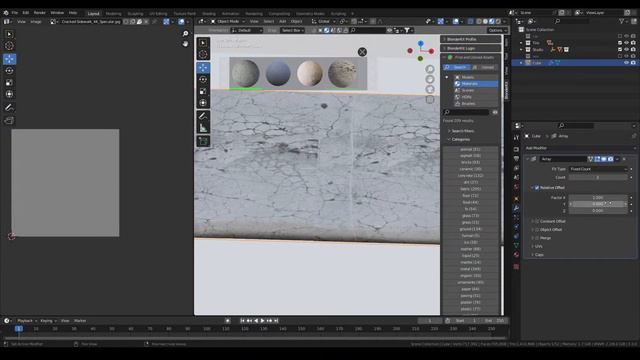The image size is (640, 360).
Task: Select the Move tool in the 3D viewport toolbar
Action: [203, 67]
